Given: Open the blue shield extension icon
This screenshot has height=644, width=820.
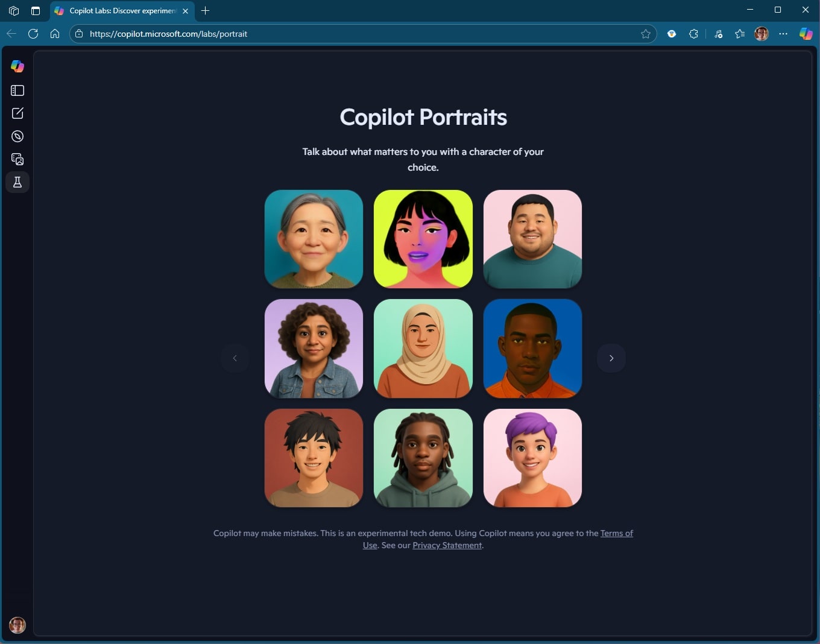Looking at the screenshot, I should 672,34.
